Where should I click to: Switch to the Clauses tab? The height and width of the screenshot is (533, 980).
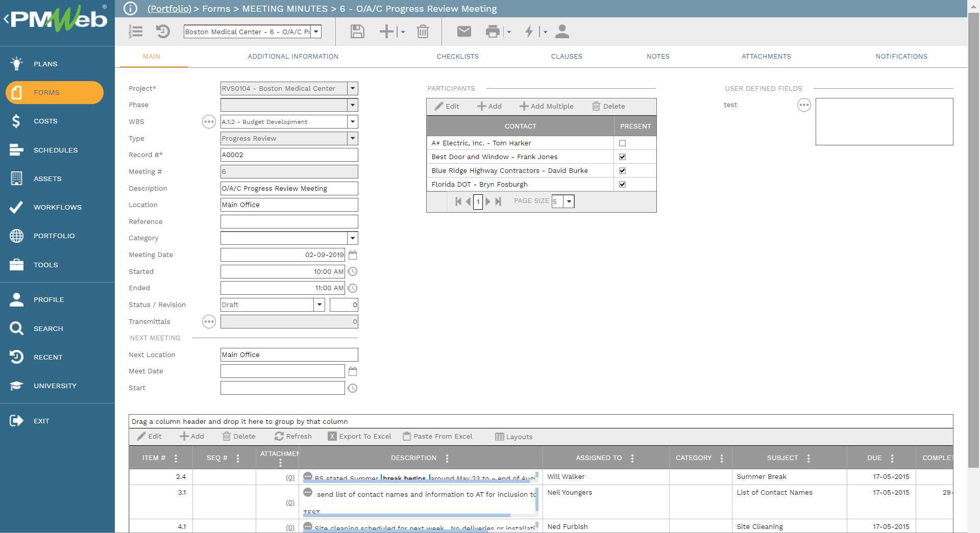(567, 57)
